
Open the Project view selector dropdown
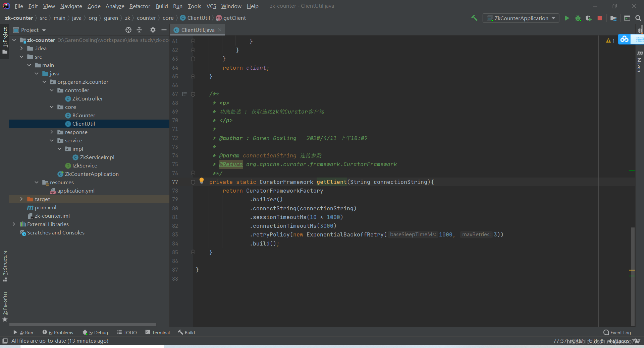pos(30,30)
